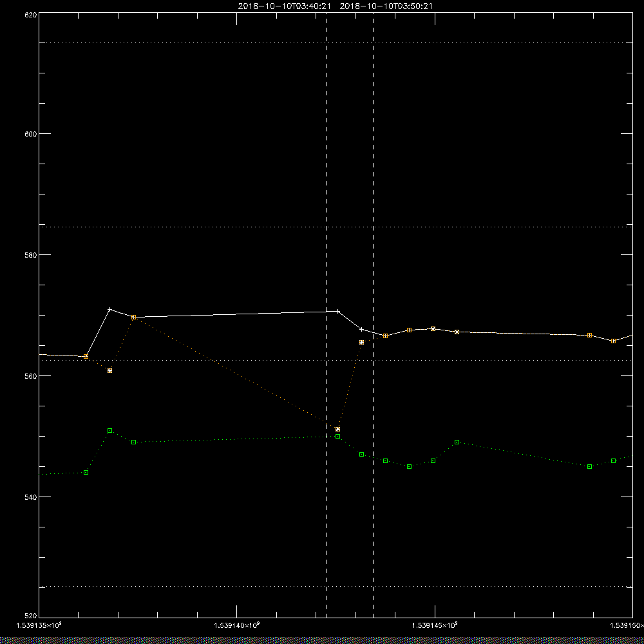Click the bottom horizontal dotted limit line near 525
644x644 pixels.
tap(336, 587)
